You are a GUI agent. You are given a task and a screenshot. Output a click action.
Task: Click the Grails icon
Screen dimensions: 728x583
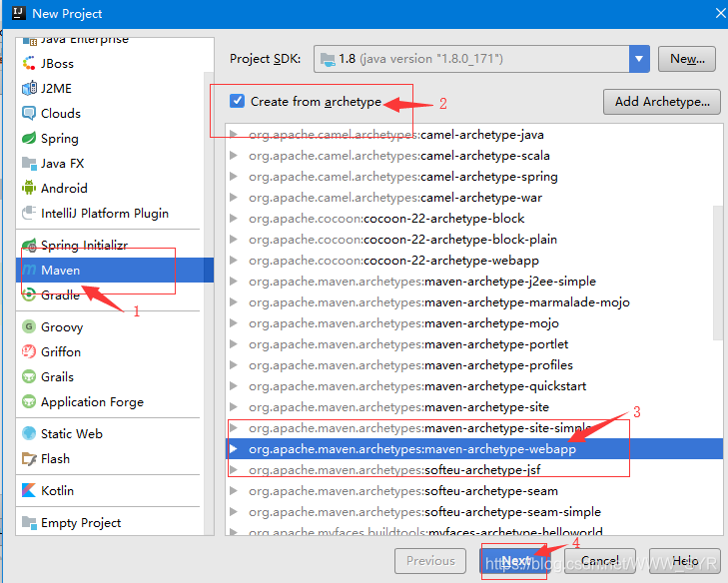29,377
